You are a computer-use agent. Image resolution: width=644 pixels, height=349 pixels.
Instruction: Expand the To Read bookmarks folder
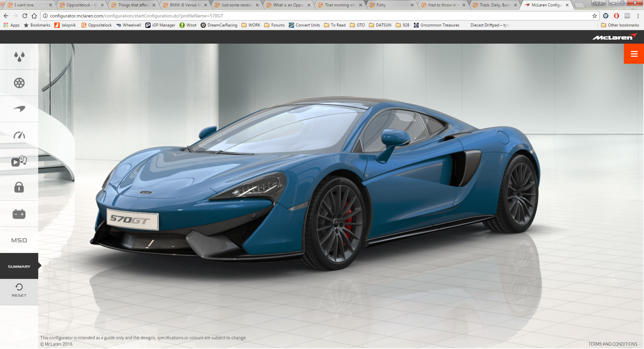click(335, 25)
